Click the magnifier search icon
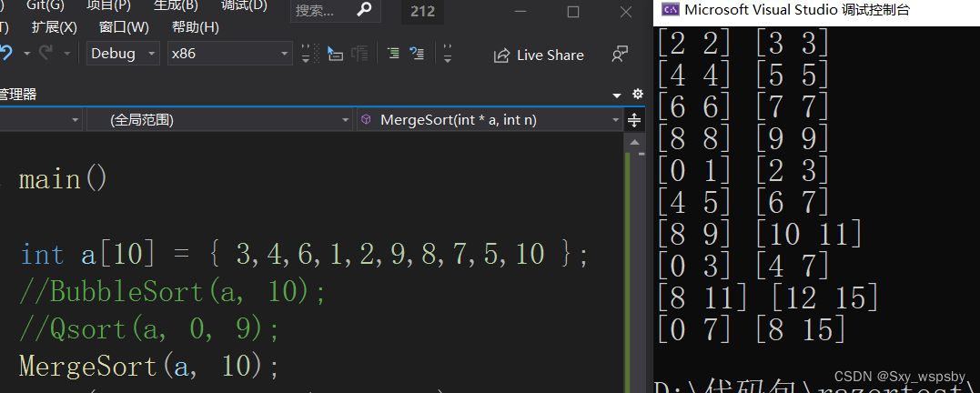Screen dimensions: 980x393 364,9
